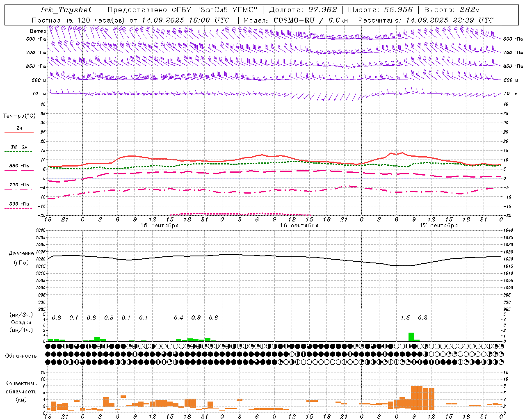This screenshot has width=525, height=420.
Task: Click the Конвективн. panel label
Action: (x=21, y=383)
